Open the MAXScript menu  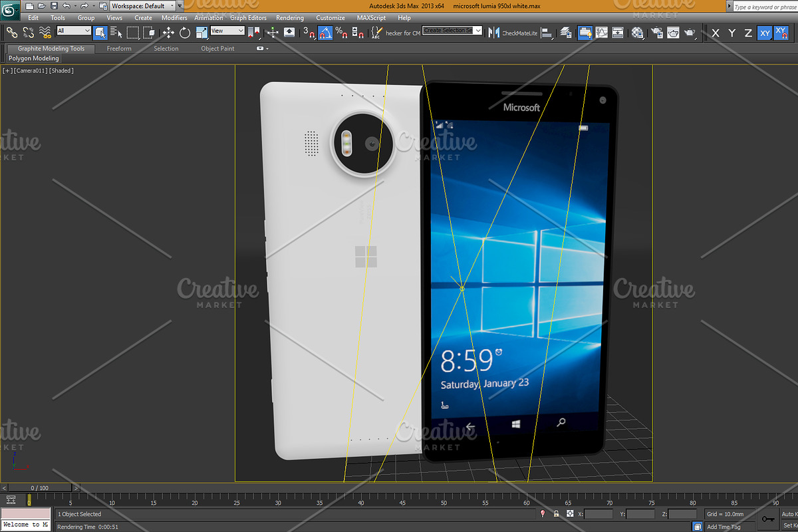370,18
